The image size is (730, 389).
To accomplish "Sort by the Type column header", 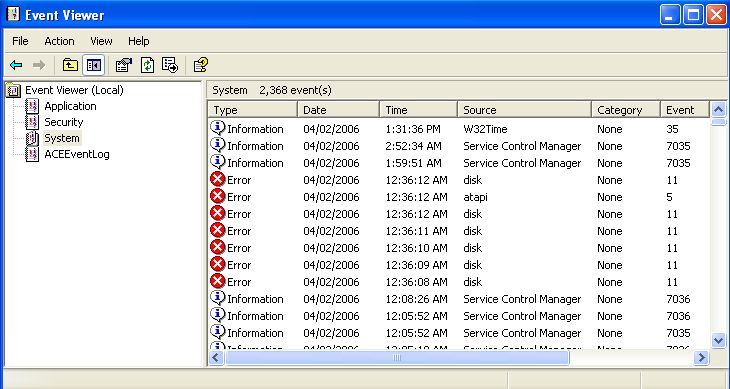I will (x=252, y=110).
